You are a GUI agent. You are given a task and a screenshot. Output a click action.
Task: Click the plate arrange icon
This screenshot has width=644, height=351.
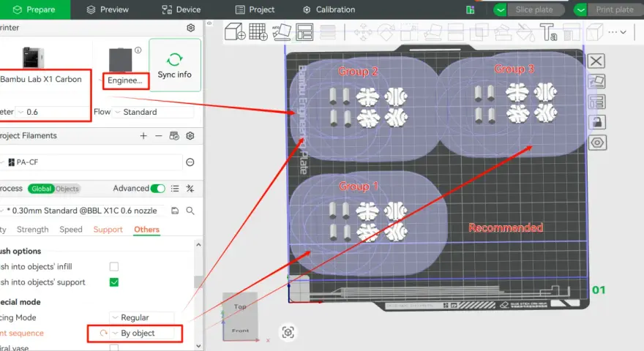[x=596, y=102]
